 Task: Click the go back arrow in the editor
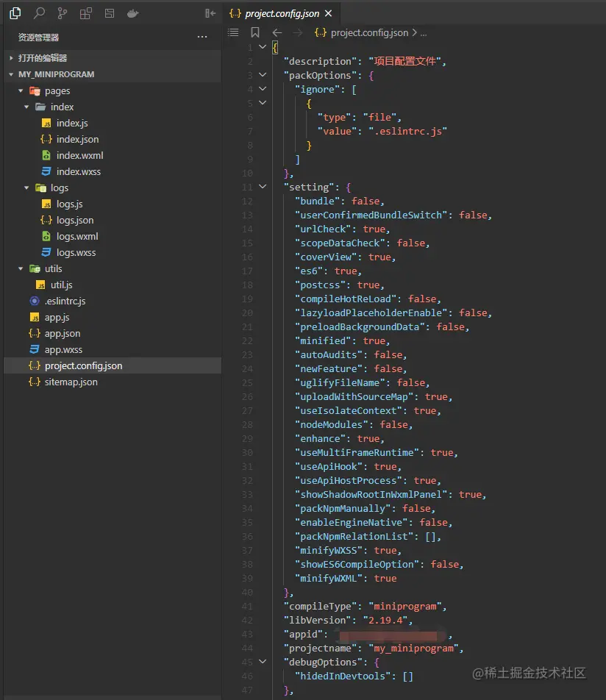tap(277, 32)
